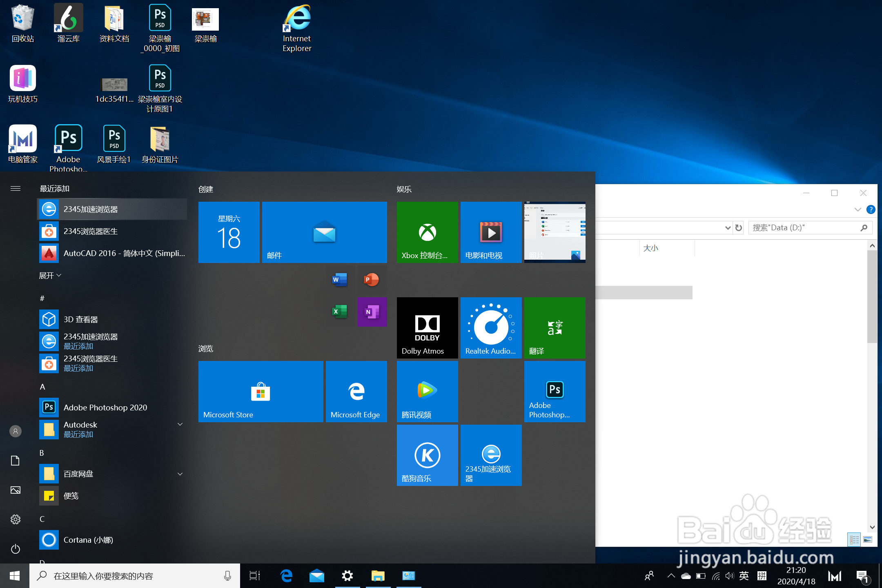The height and width of the screenshot is (588, 882).
Task: Open the Explorer address history dropdown
Action: tap(728, 227)
